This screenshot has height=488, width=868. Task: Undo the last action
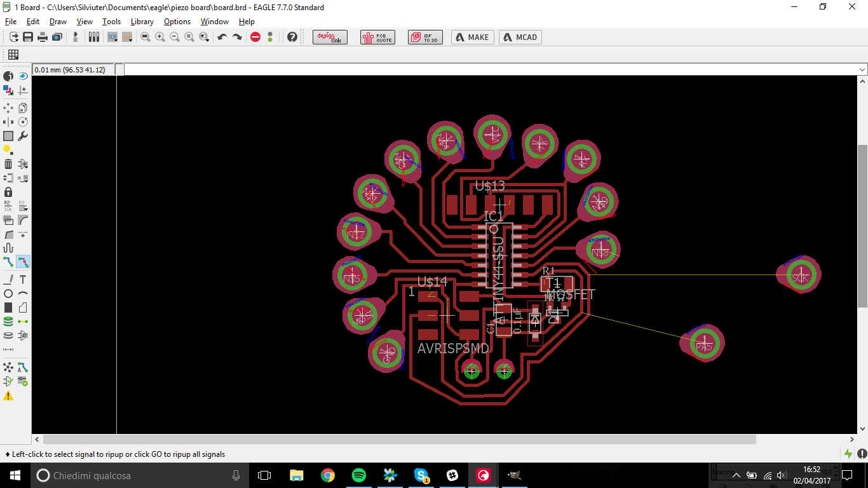point(222,37)
